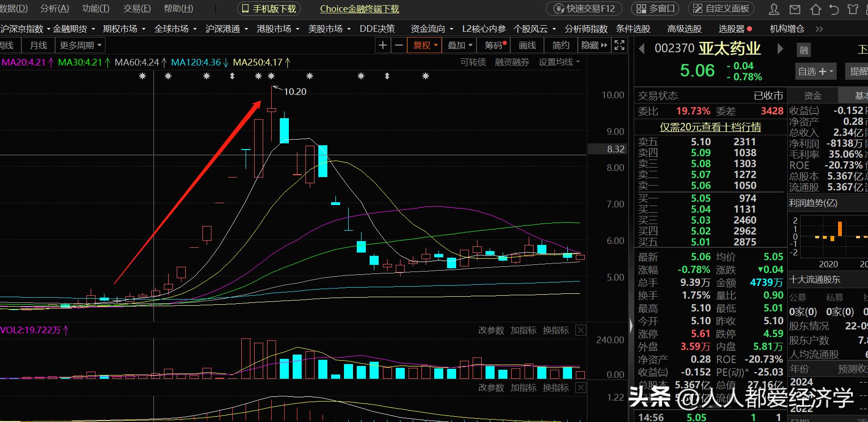Go to previous stock with left arrow
The width and height of the screenshot is (868, 422).
[x=642, y=49]
